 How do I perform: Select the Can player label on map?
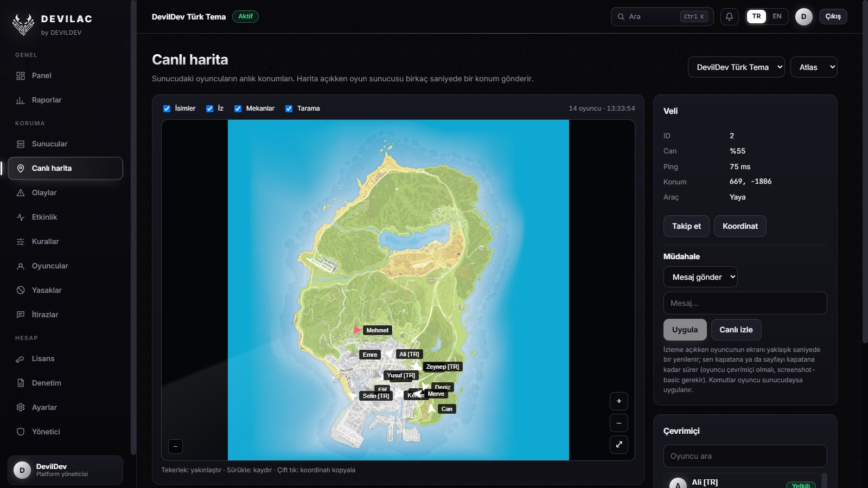446,409
